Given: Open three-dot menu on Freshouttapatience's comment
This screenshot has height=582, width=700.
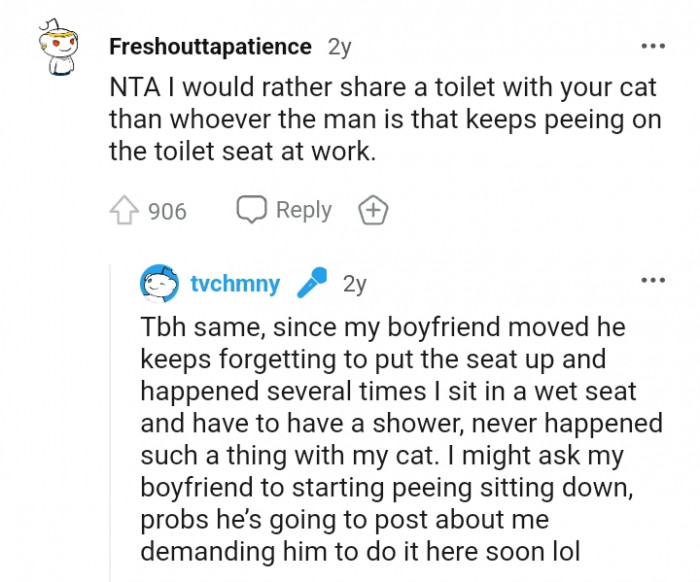Looking at the screenshot, I should pyautogui.click(x=653, y=46).
